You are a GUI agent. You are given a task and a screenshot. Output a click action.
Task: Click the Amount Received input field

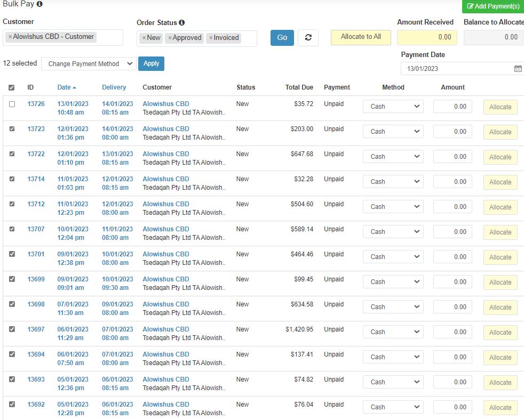coord(427,37)
